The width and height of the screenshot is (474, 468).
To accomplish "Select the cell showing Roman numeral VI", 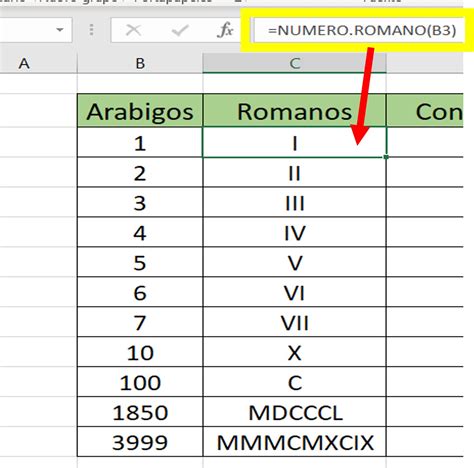I will coord(295,292).
